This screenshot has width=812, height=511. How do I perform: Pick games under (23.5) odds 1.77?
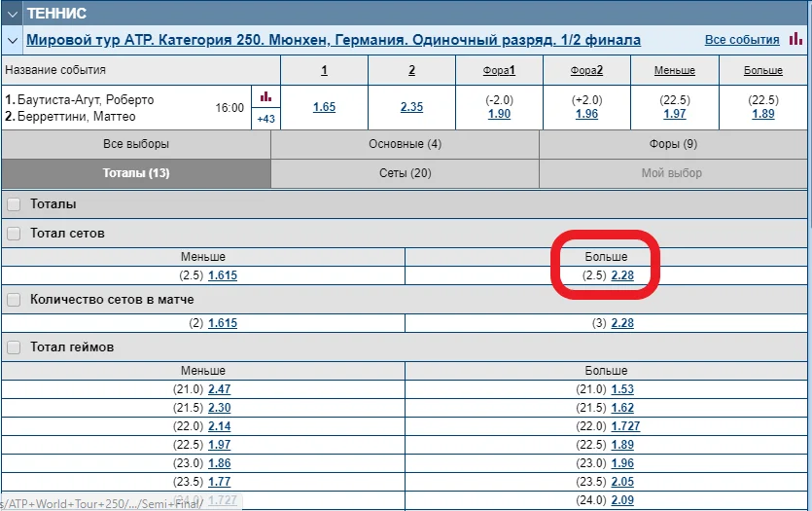click(x=220, y=482)
